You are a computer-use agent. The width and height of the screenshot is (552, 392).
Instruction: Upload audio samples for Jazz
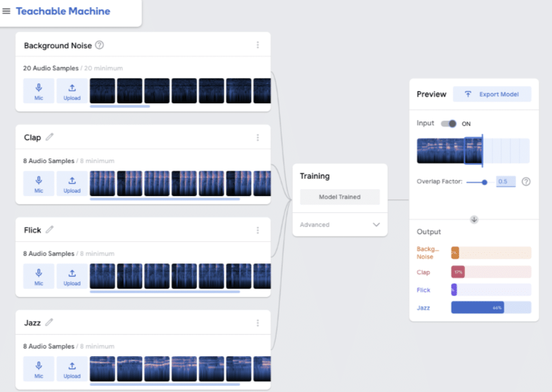(x=72, y=369)
